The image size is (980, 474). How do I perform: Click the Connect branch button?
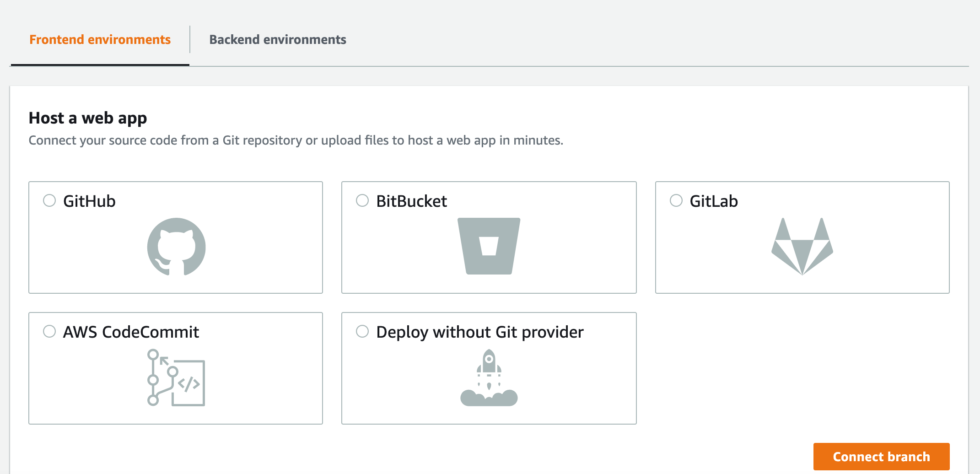coord(881,457)
